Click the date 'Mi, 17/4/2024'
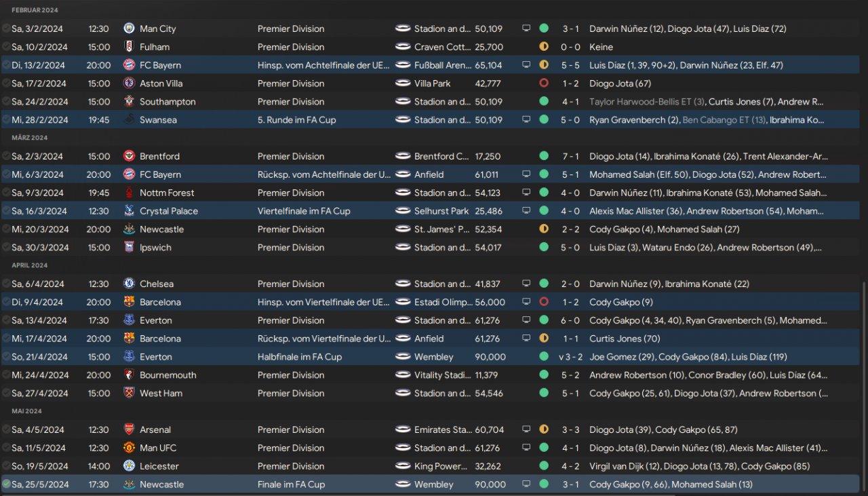The width and height of the screenshot is (868, 496). click(x=40, y=339)
